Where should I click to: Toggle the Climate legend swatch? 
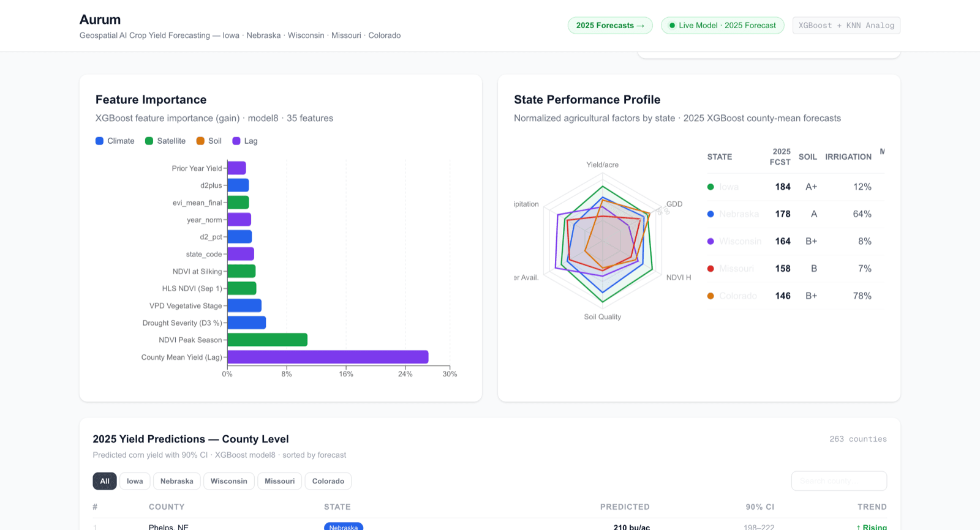pos(99,141)
